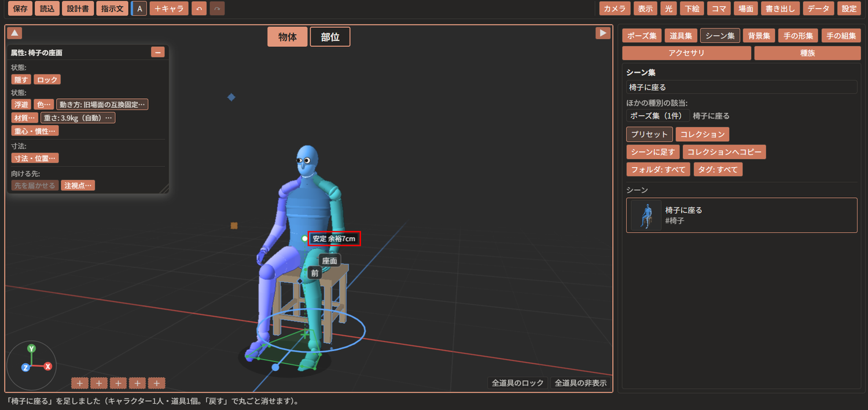868x410 pixels.
Task: Click 全道具の非表示 button
Action: click(580, 383)
